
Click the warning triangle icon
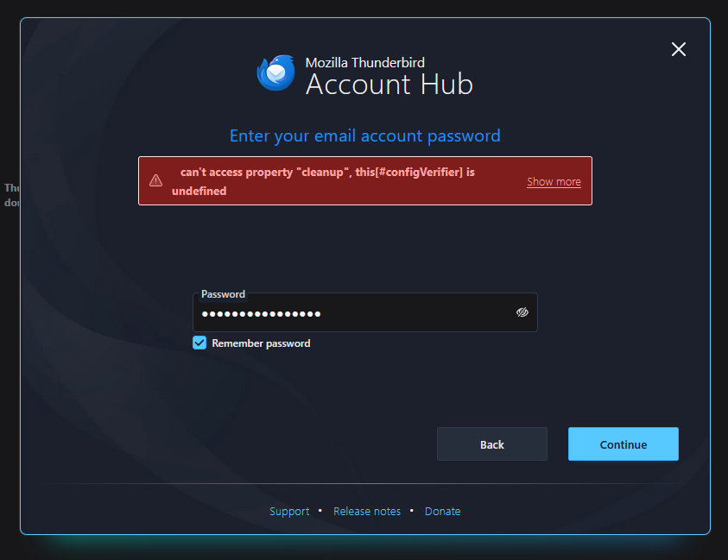(x=156, y=180)
